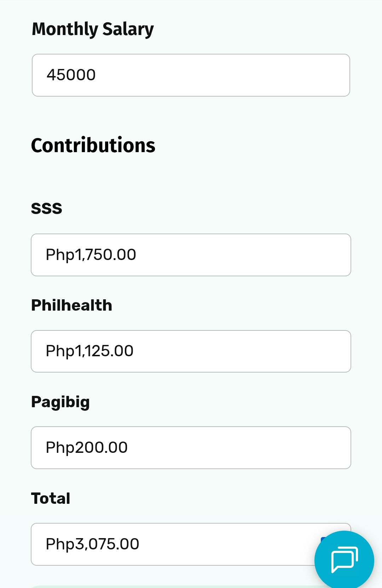Viewport: 382px width, 588px height.
Task: Click the Contributions section heading
Action: 93,145
